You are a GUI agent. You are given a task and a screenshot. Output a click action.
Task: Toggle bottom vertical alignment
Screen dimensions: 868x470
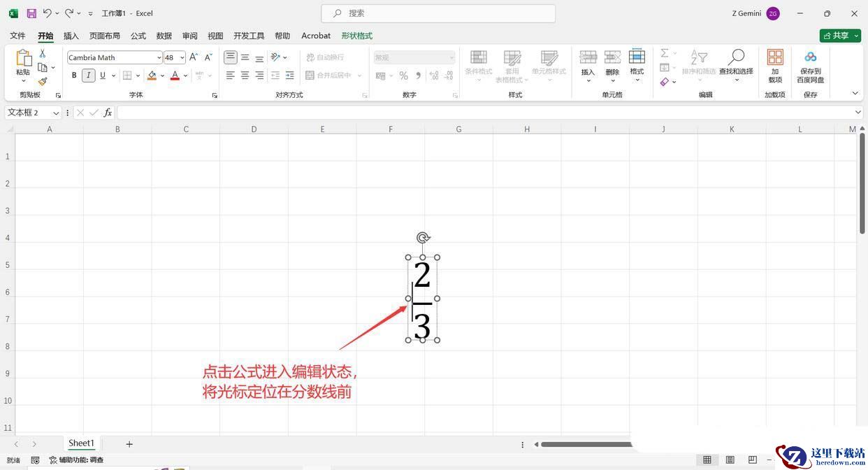point(259,57)
